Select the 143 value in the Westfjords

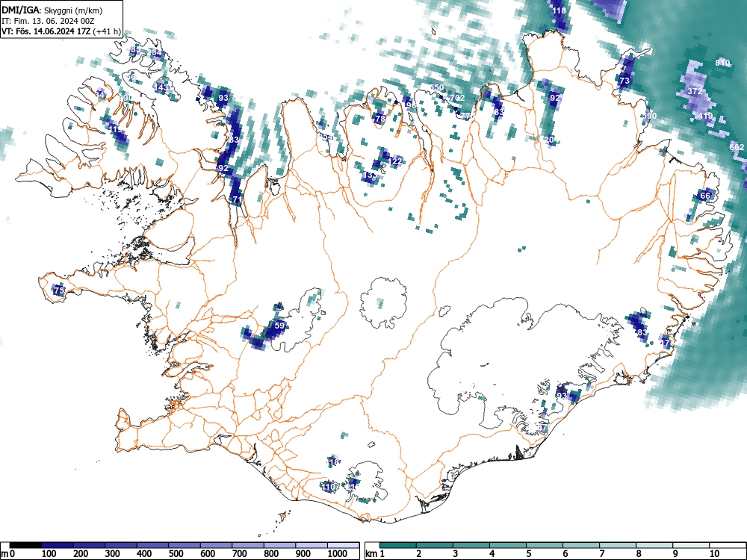point(162,87)
